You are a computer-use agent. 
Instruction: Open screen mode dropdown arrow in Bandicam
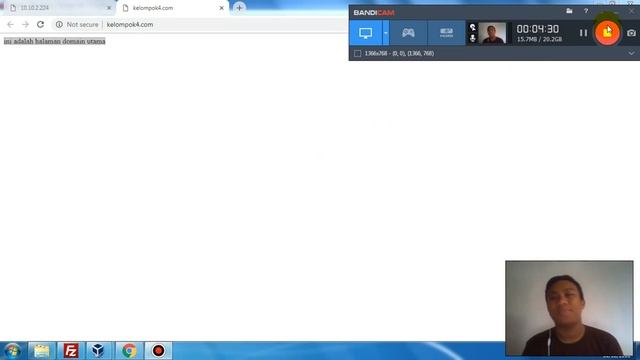pyautogui.click(x=386, y=33)
